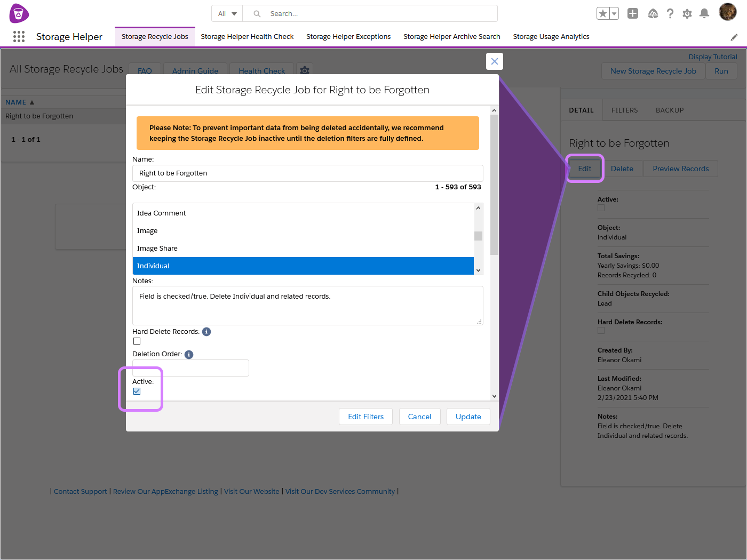This screenshot has height=560, width=747.
Task: Select the Image object in list
Action: [303, 231]
